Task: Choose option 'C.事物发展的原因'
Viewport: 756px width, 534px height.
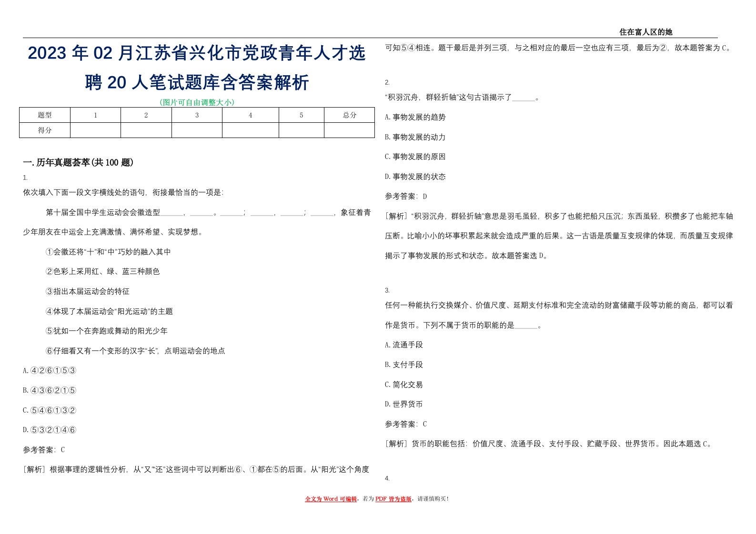Action: [415, 157]
